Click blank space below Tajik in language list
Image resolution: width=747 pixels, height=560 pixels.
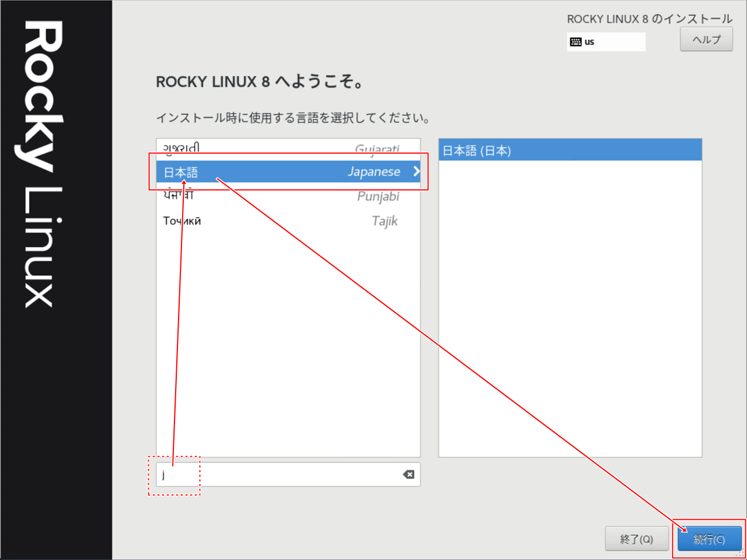(288, 338)
